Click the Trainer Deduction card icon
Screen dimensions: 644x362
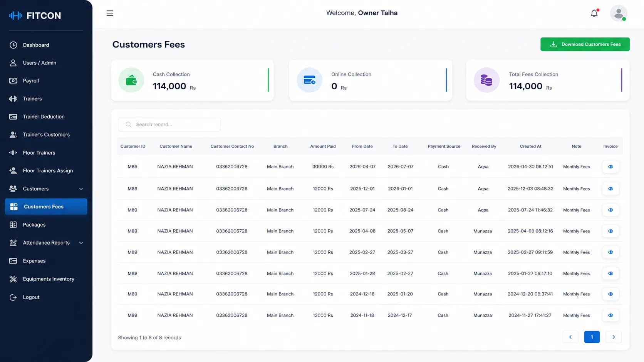(13, 117)
